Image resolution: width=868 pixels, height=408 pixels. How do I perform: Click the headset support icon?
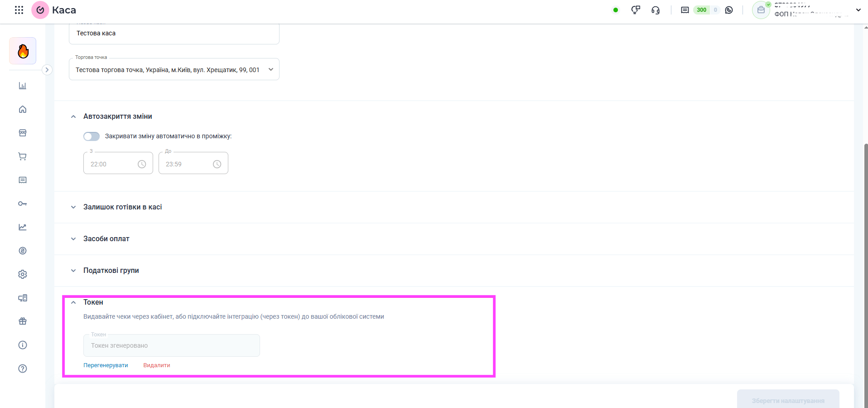click(656, 10)
